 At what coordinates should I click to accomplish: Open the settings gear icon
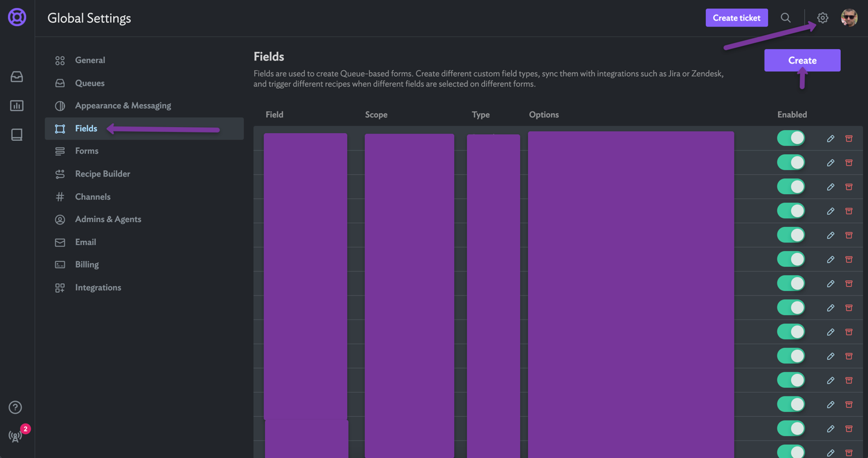pos(823,18)
